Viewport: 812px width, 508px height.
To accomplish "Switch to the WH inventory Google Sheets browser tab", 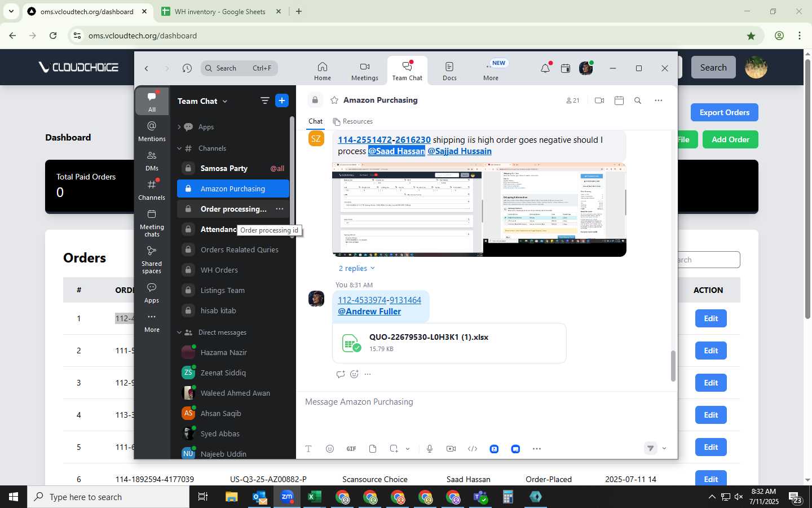I will click(x=220, y=11).
